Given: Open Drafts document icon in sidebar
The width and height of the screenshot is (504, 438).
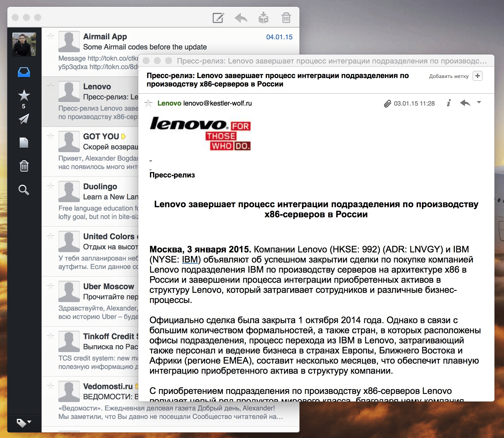Looking at the screenshot, I should click(24, 143).
